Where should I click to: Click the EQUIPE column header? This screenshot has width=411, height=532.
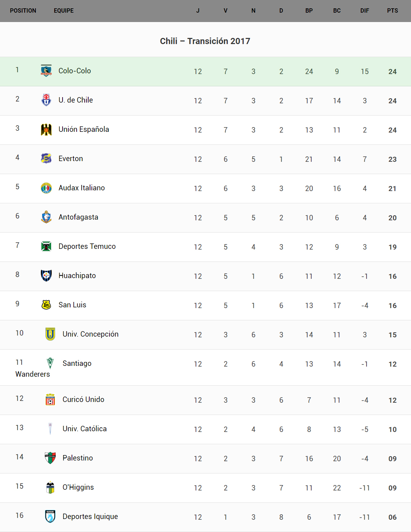[x=64, y=11]
